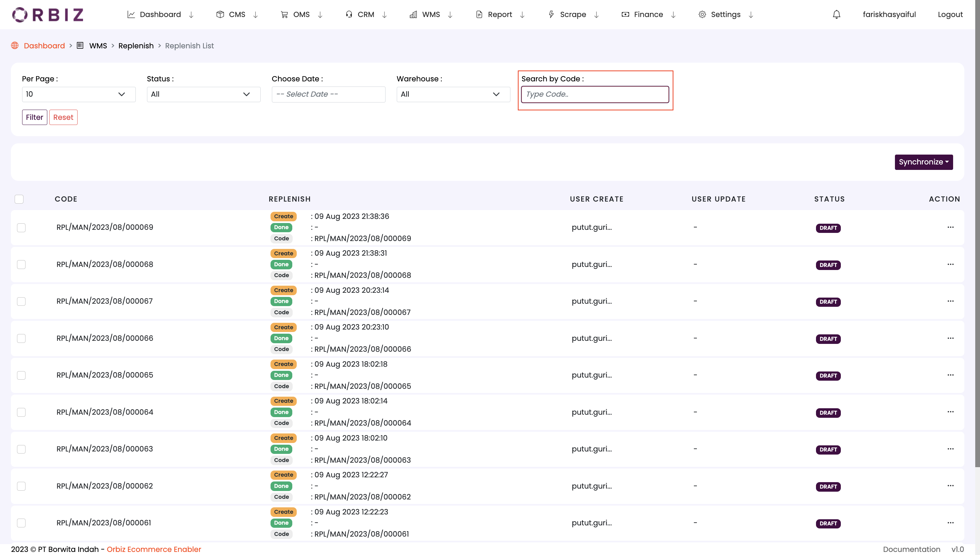This screenshot has height=555, width=980.
Task: Open actions menu for RPL/MAN/2023/08/000068
Action: [x=950, y=264]
